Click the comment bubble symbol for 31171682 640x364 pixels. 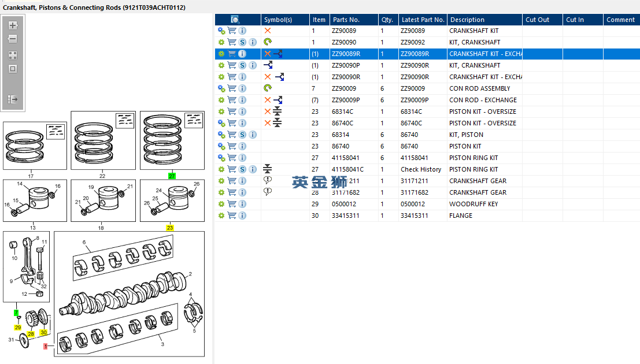[267, 192]
